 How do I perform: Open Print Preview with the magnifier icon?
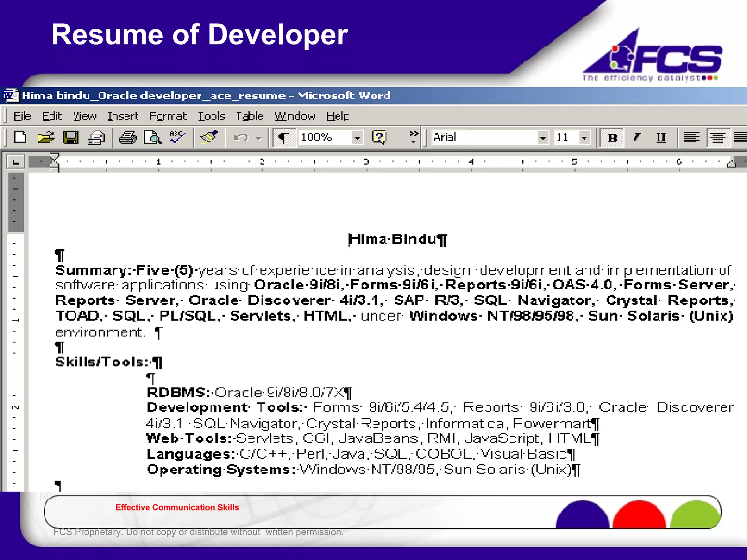pyautogui.click(x=152, y=137)
